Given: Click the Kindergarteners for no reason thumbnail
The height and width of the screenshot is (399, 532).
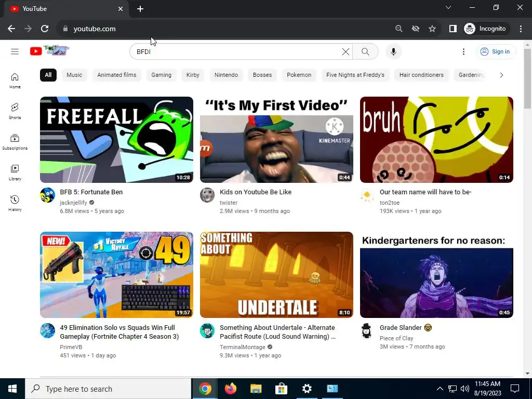Looking at the screenshot, I should coord(436,275).
